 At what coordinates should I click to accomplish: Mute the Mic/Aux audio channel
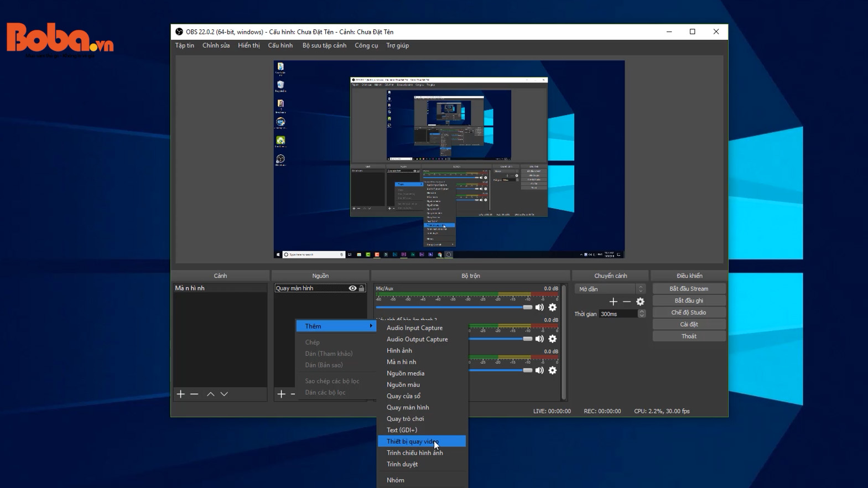pyautogui.click(x=539, y=307)
